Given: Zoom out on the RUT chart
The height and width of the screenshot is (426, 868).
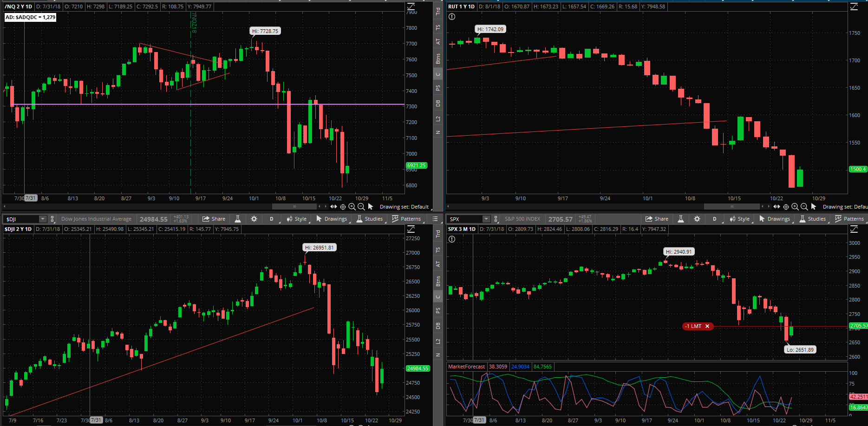Looking at the screenshot, I should click(804, 207).
